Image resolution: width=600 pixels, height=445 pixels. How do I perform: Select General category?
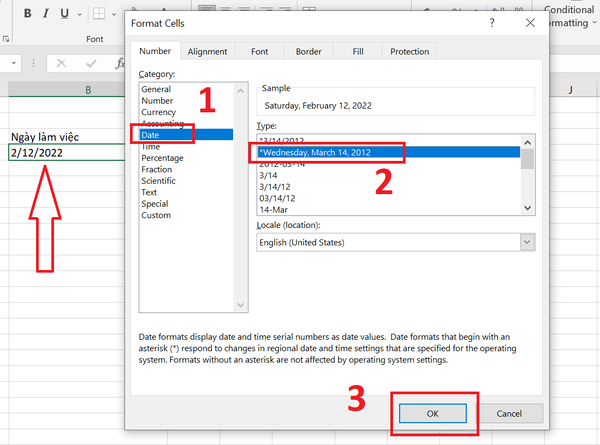coord(186,89)
